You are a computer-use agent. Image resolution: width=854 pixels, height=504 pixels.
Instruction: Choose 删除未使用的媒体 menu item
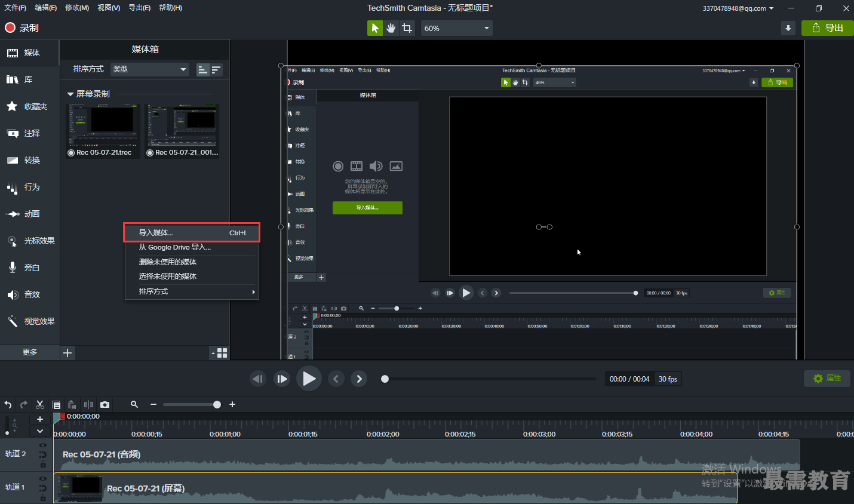(x=192, y=262)
